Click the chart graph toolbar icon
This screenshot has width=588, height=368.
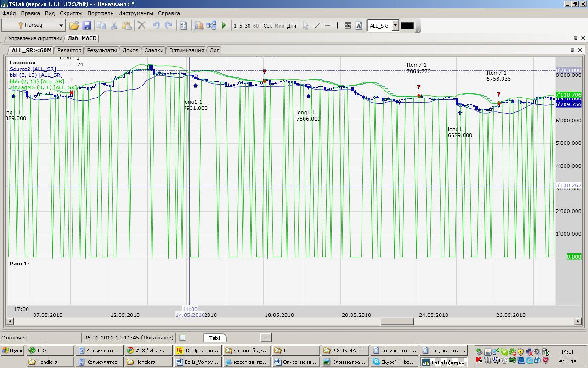pyautogui.click(x=198, y=26)
